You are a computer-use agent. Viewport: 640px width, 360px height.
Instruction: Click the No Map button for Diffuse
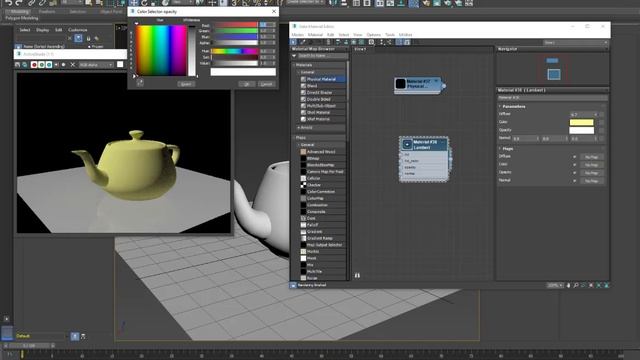pos(591,157)
